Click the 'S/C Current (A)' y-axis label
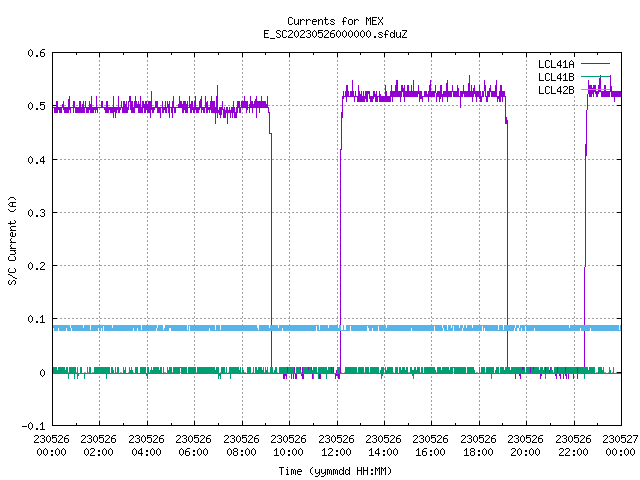 pyautogui.click(x=12, y=241)
